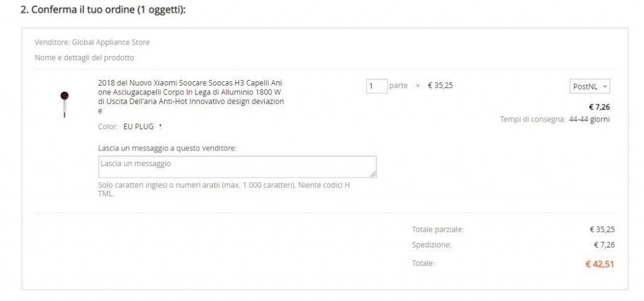This screenshot has width=644, height=301.
Task: Click the 'Solo caratteri inglesi' hint text
Action: [225, 190]
